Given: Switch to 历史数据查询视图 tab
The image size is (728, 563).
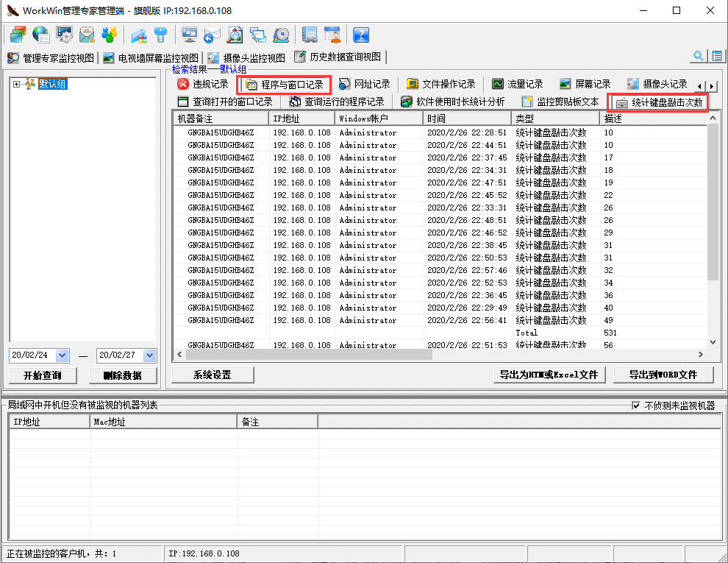Looking at the screenshot, I should (338, 57).
